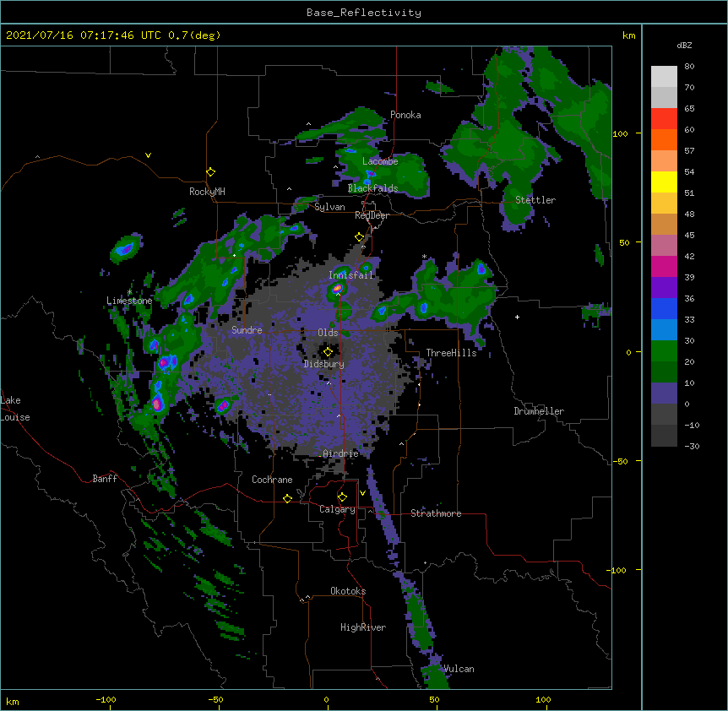Click the Calgary city label
The height and width of the screenshot is (711, 728).
click(337, 509)
